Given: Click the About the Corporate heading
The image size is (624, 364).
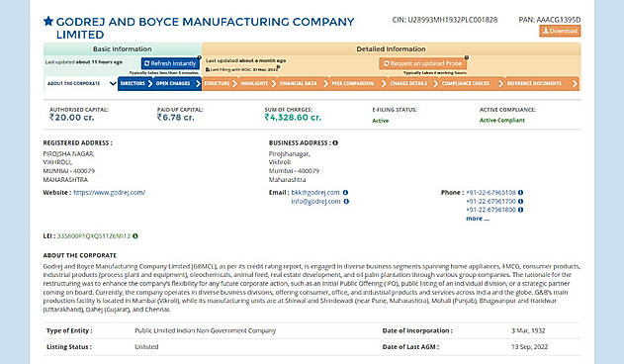Looking at the screenshot, I should (80, 255).
